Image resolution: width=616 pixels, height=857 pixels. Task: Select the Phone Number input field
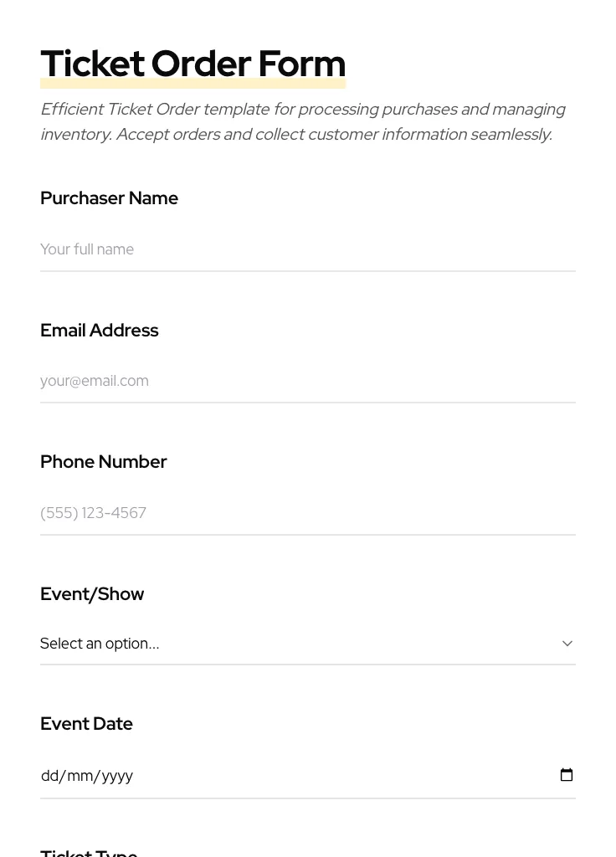pos(307,512)
